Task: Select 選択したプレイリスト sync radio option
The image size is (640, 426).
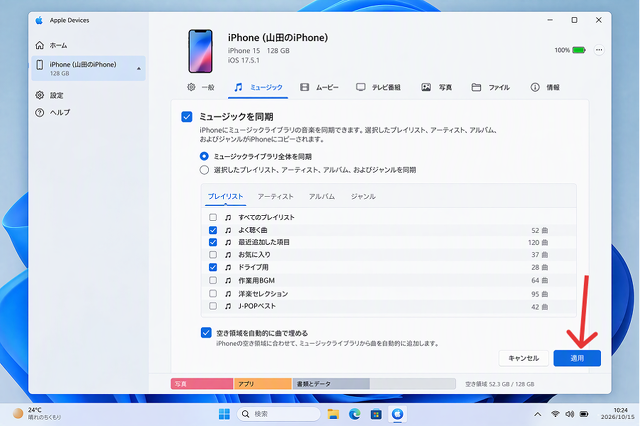Action: [204, 170]
